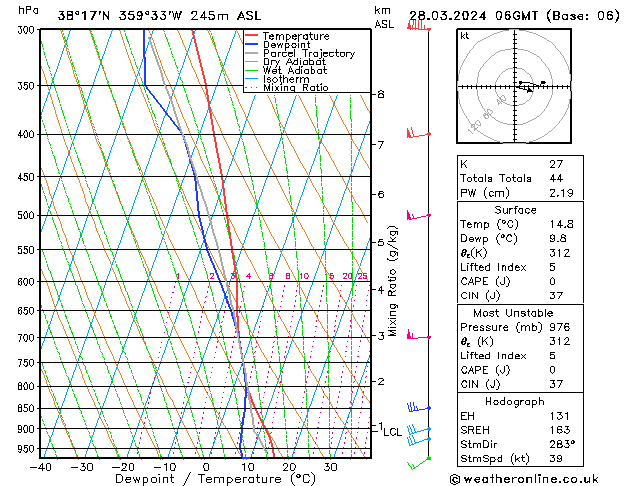Click the green surface wind barb
Screen dimensions: 629x486
[x=419, y=463]
